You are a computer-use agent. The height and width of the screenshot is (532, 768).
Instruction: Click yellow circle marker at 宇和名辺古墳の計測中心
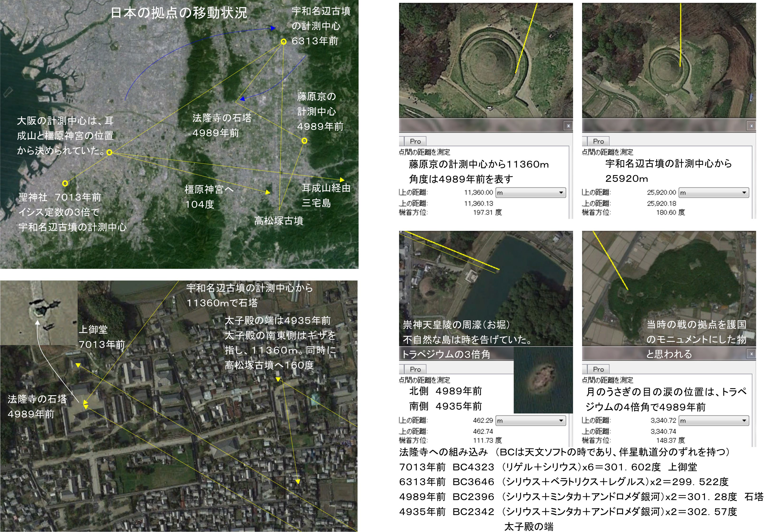pos(283,42)
